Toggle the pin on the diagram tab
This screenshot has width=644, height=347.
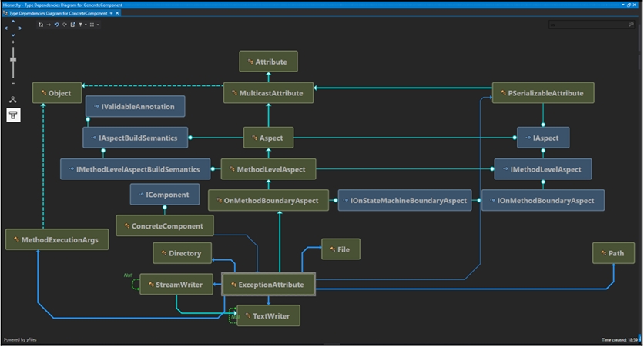110,14
